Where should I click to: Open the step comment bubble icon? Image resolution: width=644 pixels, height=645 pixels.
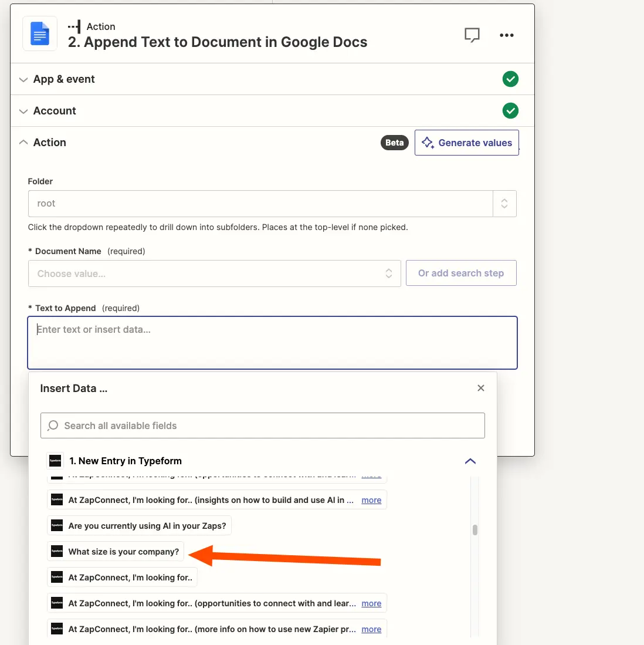pos(472,35)
